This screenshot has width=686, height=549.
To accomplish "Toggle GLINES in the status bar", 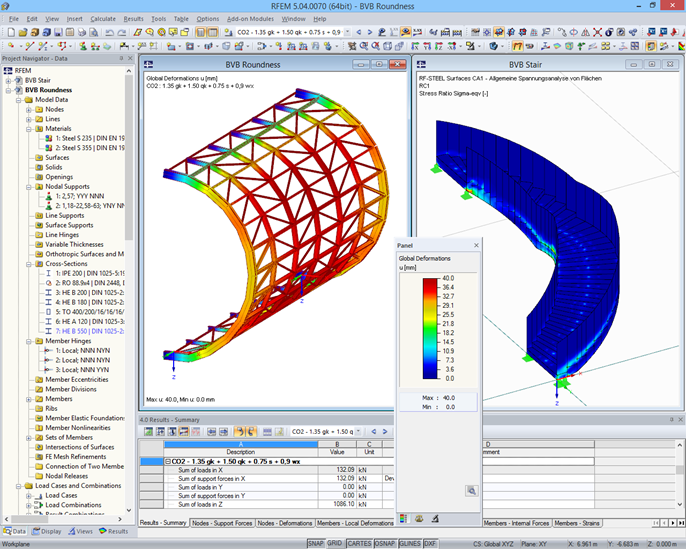I will 410,544.
